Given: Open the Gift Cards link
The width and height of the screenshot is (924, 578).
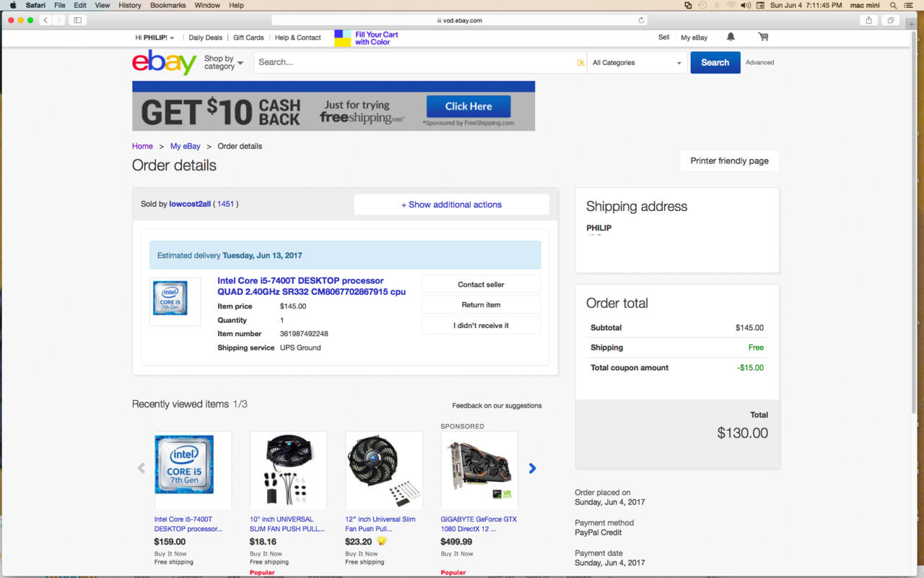Looking at the screenshot, I should (x=248, y=38).
